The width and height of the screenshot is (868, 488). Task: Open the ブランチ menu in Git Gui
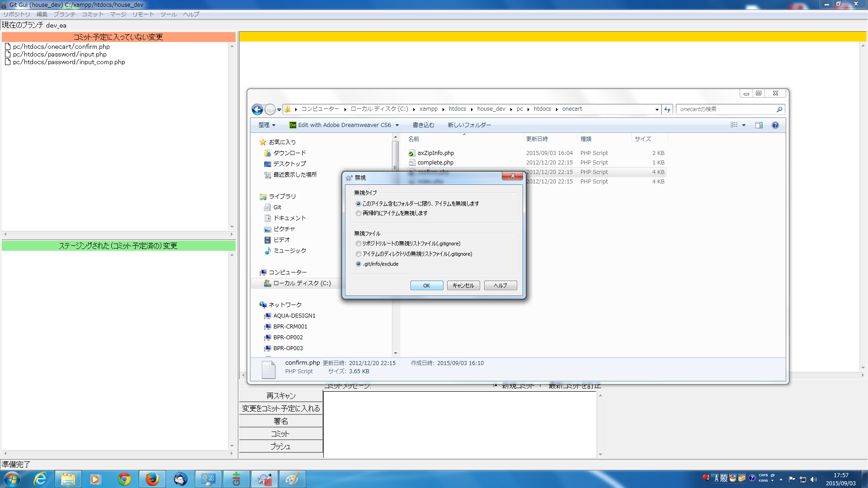[64, 14]
